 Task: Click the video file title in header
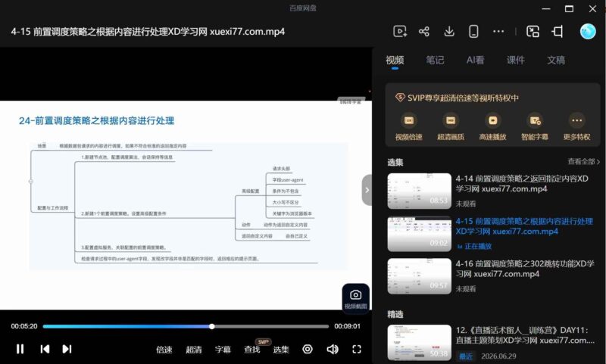[148, 32]
